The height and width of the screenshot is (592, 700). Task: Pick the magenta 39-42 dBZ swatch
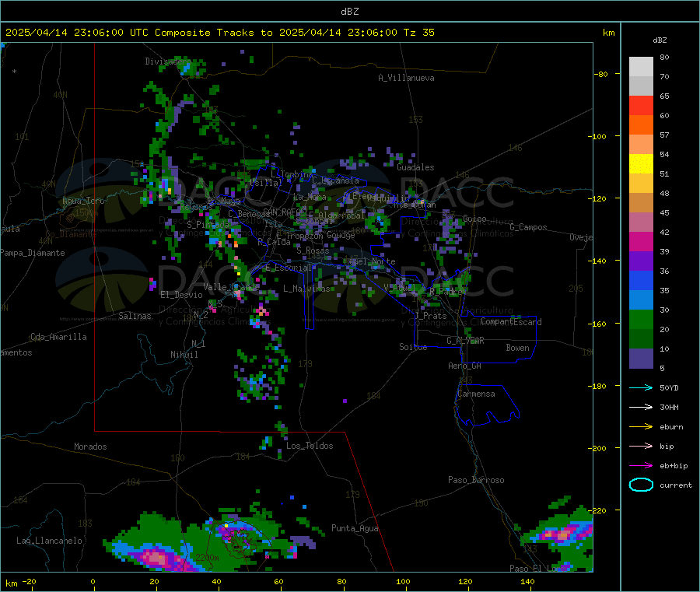coord(641,241)
